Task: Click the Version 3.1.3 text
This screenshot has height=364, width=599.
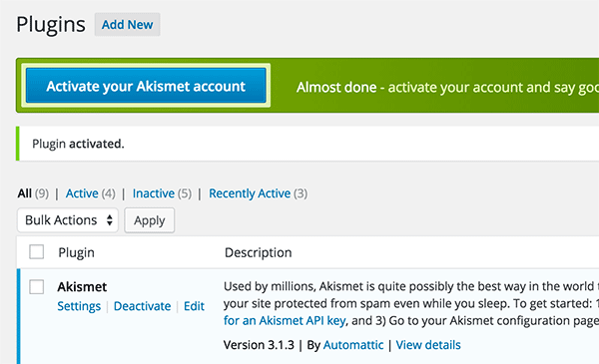Action: [259, 345]
